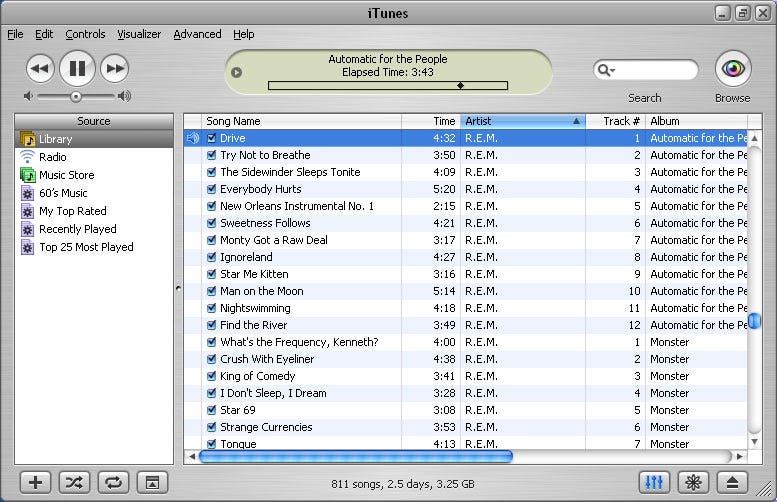The height and width of the screenshot is (502, 777).
Task: Click the scroll down arrow of song list
Action: point(754,442)
